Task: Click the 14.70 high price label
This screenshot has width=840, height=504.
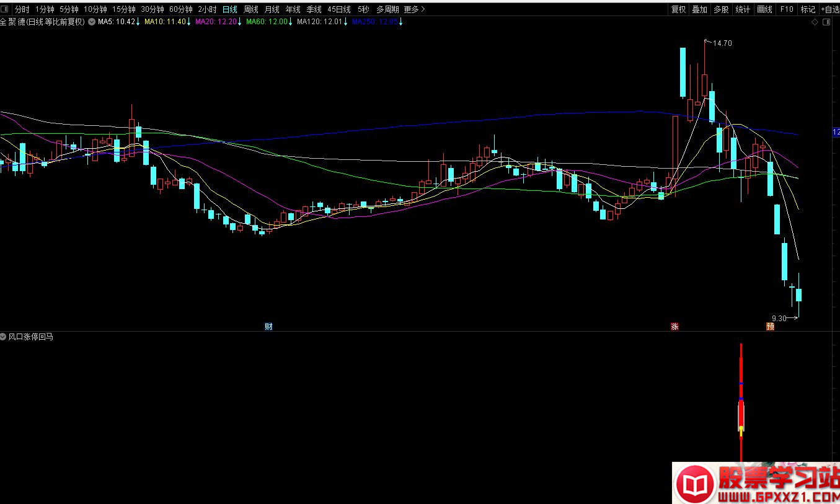Action: (722, 43)
